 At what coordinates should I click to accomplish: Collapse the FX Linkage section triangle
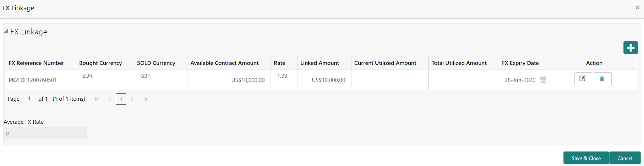click(x=6, y=31)
